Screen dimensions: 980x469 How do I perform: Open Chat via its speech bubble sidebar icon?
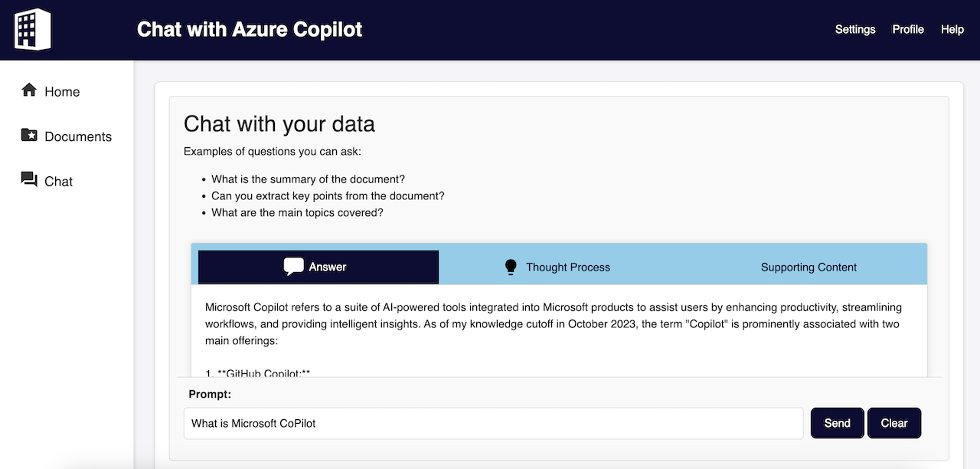pos(28,180)
